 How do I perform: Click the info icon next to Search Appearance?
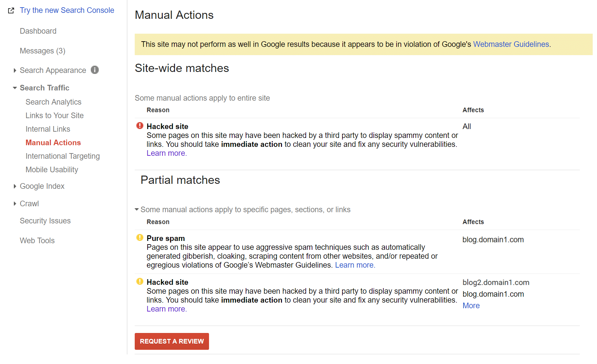(95, 70)
